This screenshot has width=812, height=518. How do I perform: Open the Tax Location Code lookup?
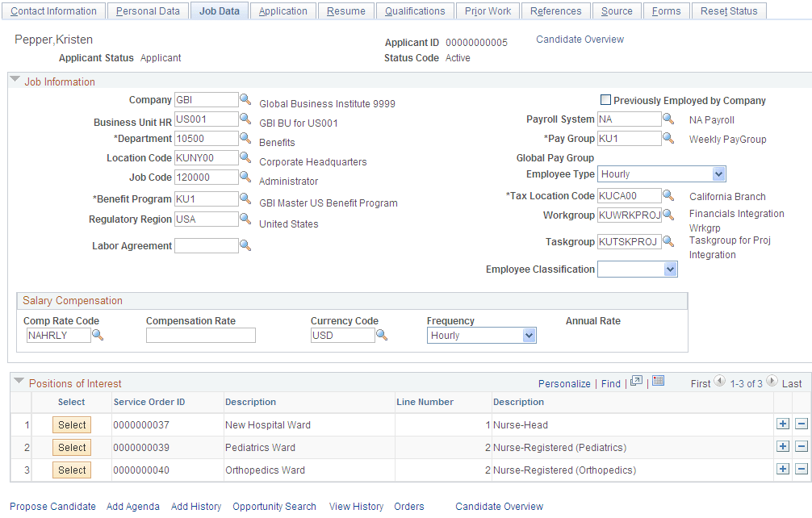click(668, 195)
